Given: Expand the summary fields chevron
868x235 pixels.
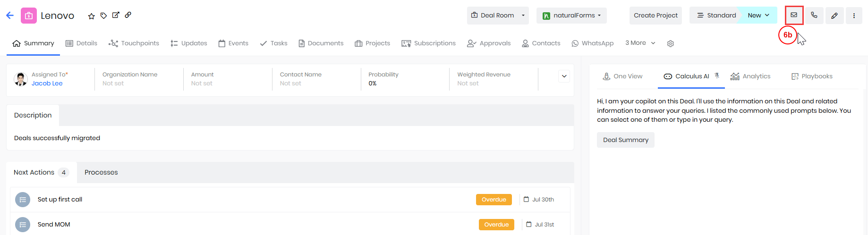Looking at the screenshot, I should coord(564,76).
